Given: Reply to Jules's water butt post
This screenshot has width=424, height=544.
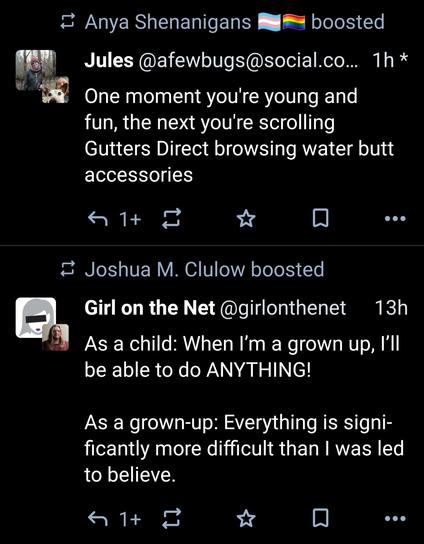Looking at the screenshot, I should coord(97,219).
